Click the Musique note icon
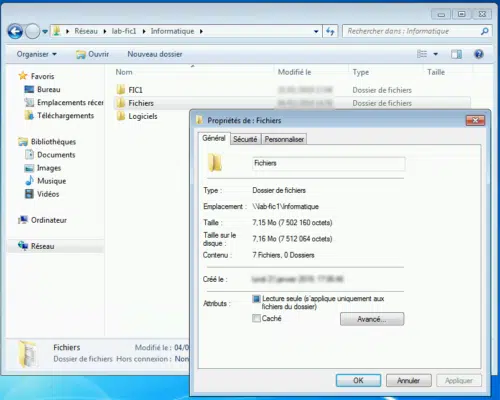Screen dimensions: 500x400 pyautogui.click(x=29, y=181)
